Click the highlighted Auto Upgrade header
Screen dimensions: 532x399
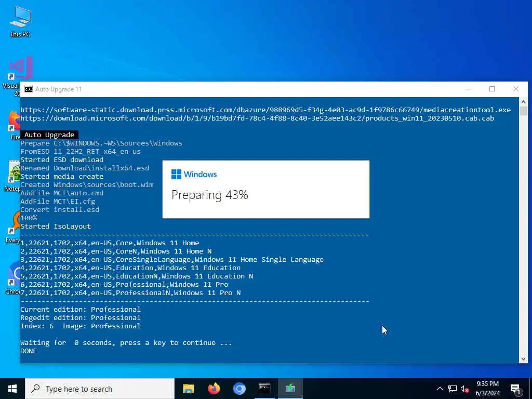click(x=49, y=135)
